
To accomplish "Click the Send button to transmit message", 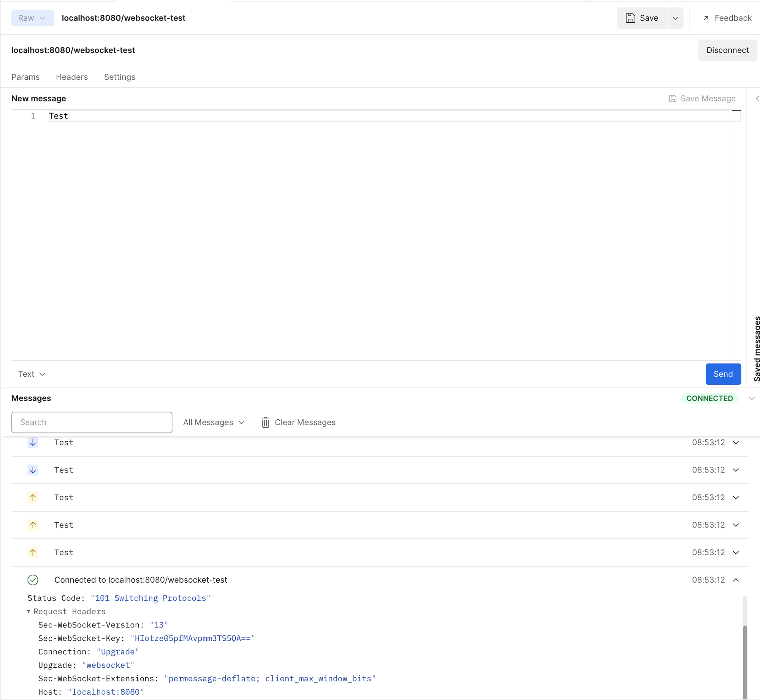I will [x=723, y=374].
